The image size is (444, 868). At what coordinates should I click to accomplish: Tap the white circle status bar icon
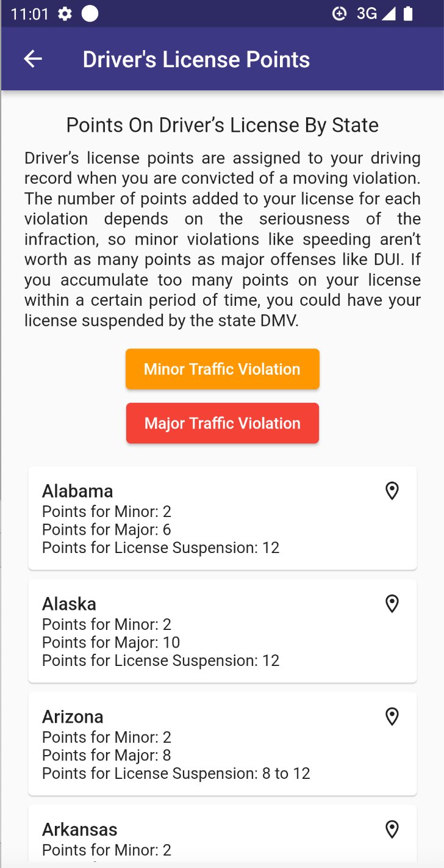90,14
